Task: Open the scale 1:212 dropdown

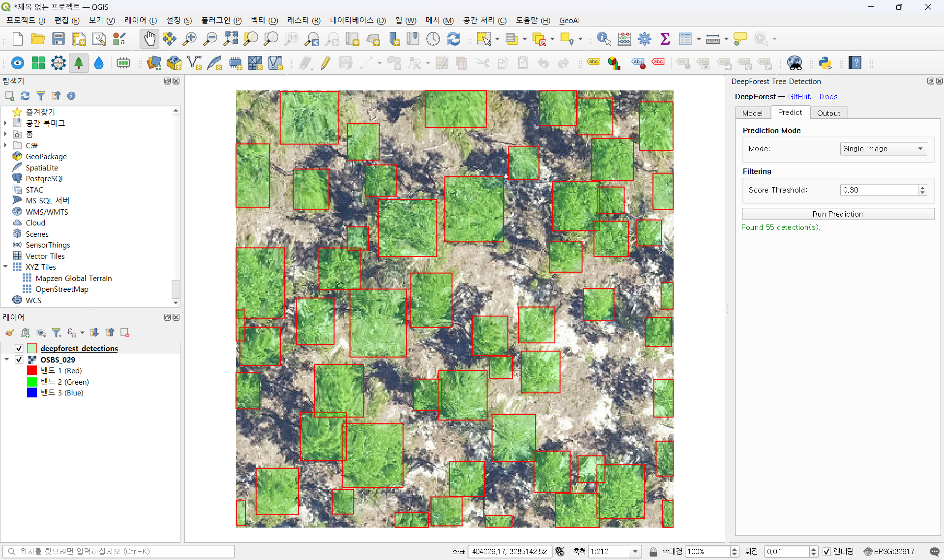Action: (x=635, y=552)
